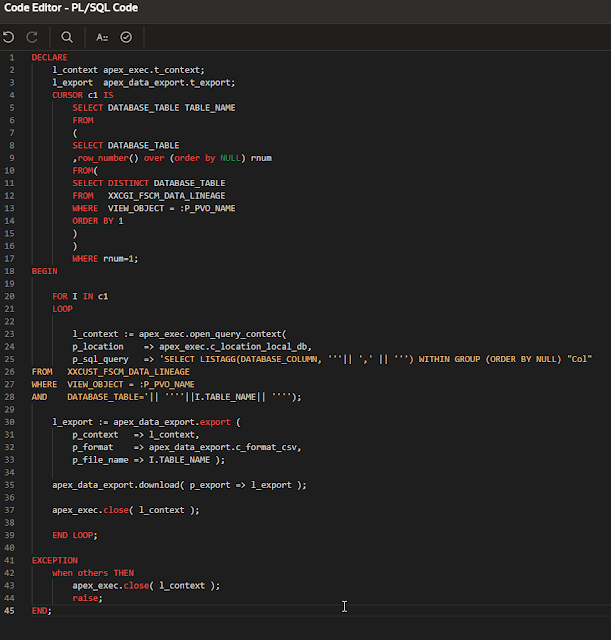Place cursor on BEGIN keyword
Screen dimensions: 611x640
coord(44,271)
